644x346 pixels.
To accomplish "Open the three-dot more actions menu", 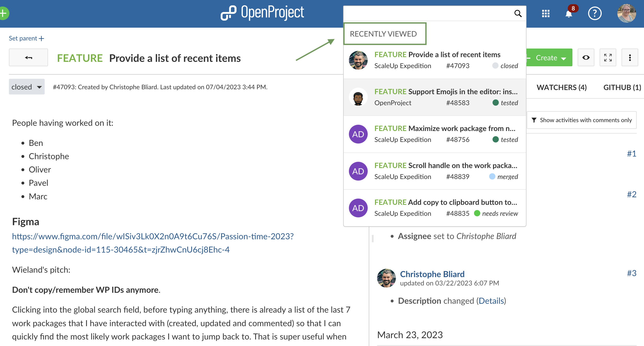I will [630, 58].
